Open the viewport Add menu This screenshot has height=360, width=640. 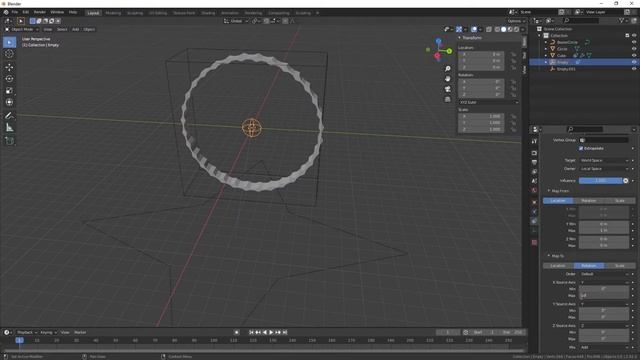click(76, 29)
